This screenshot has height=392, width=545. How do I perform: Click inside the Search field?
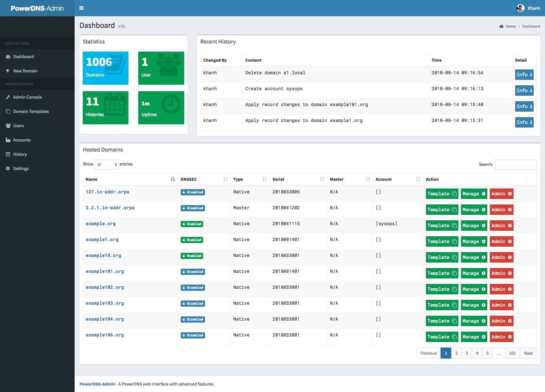(x=516, y=165)
